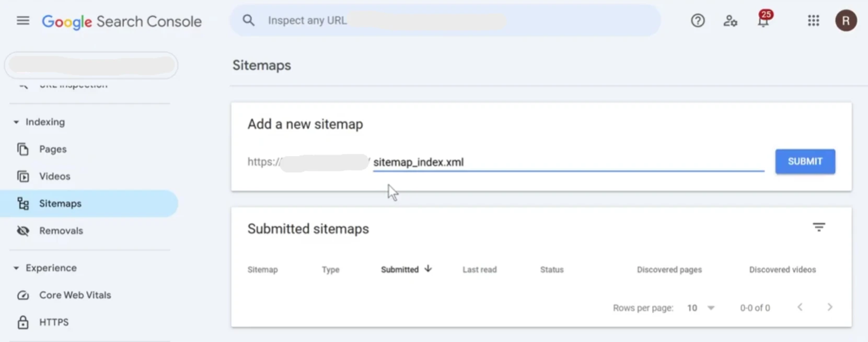This screenshot has height=342, width=868.
Task: Click the Videos play icon
Action: point(23,176)
